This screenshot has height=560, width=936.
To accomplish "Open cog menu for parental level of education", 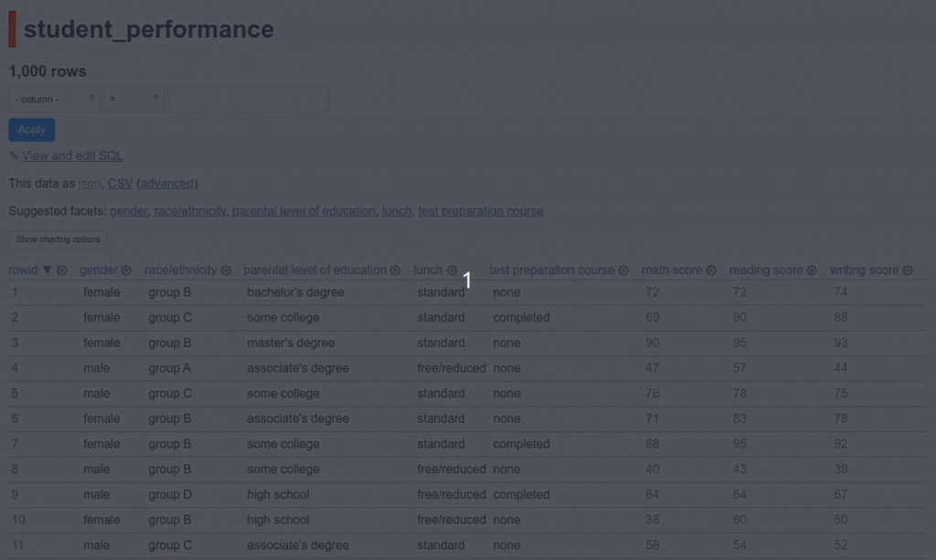I will click(x=395, y=270).
